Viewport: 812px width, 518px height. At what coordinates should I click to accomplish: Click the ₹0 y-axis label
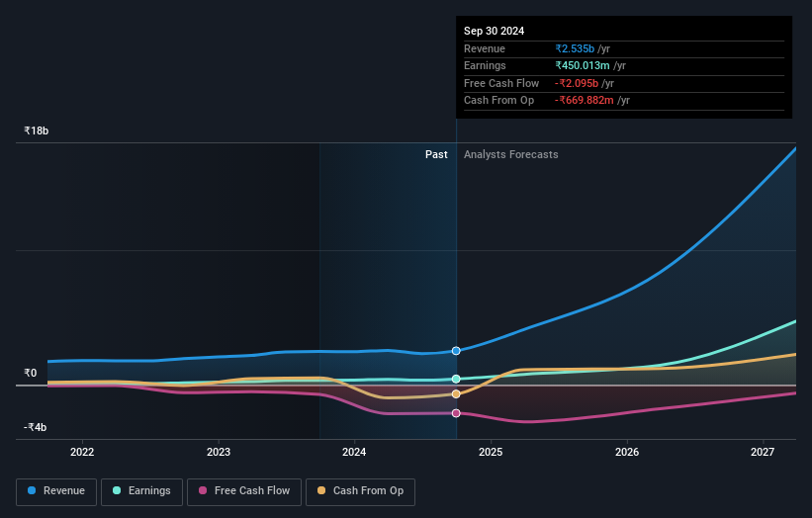[30, 373]
